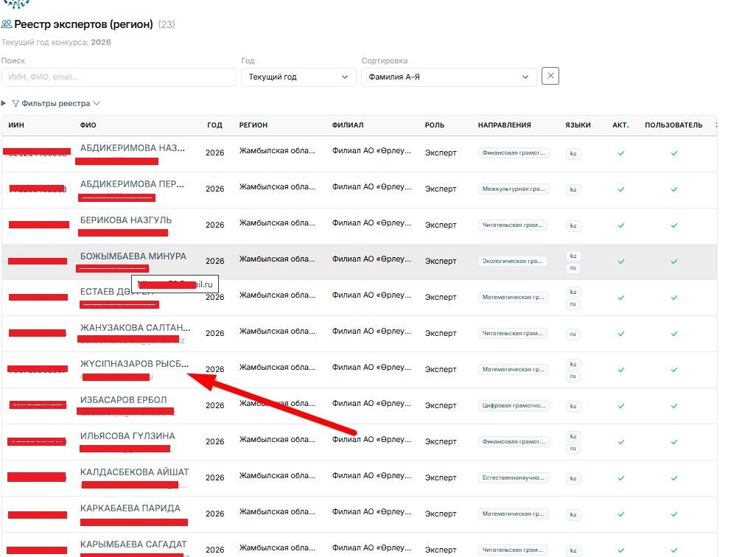Viewport: 756px width, 557px height.
Task: Click КАЛДАСБЕКОВА АЙШАТ name
Action: point(135,472)
